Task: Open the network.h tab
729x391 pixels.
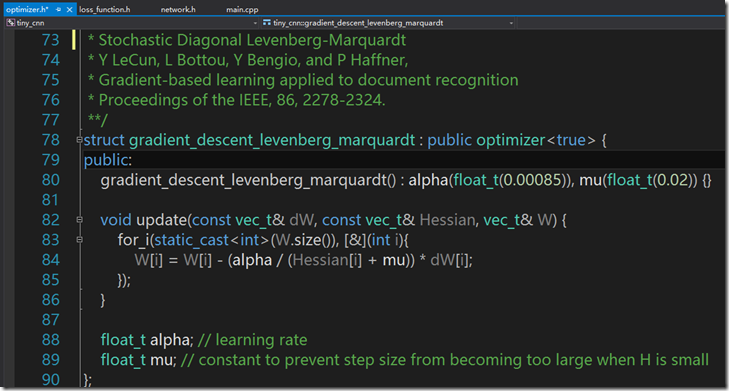Action: coord(178,9)
